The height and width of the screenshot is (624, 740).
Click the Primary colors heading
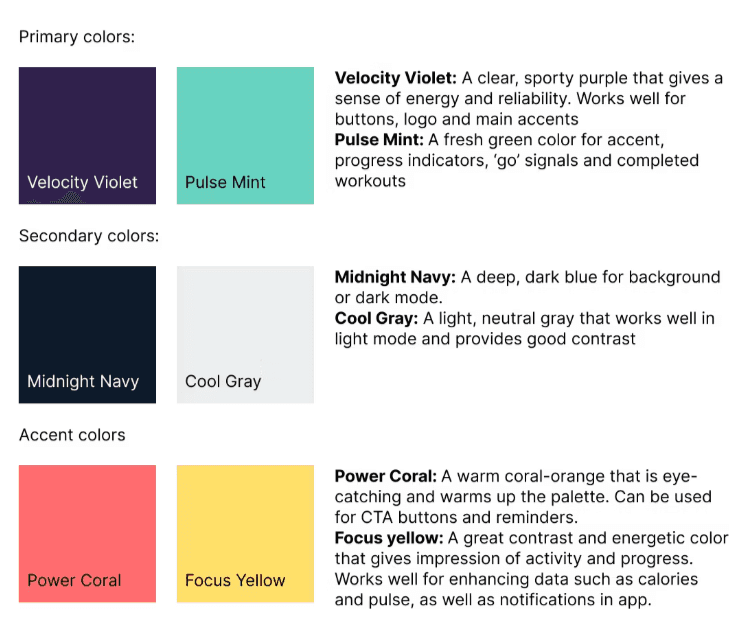pyautogui.click(x=77, y=37)
